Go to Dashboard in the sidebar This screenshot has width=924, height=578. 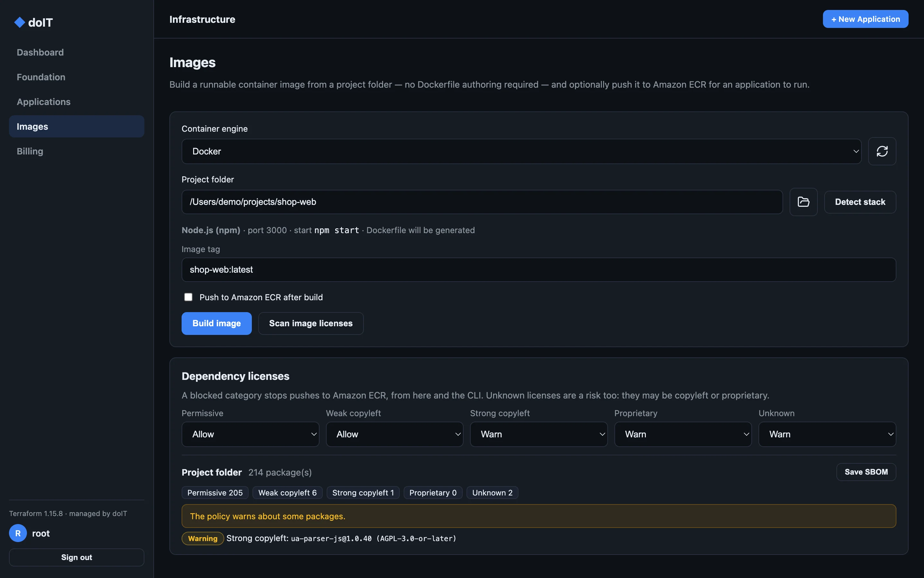pos(77,52)
